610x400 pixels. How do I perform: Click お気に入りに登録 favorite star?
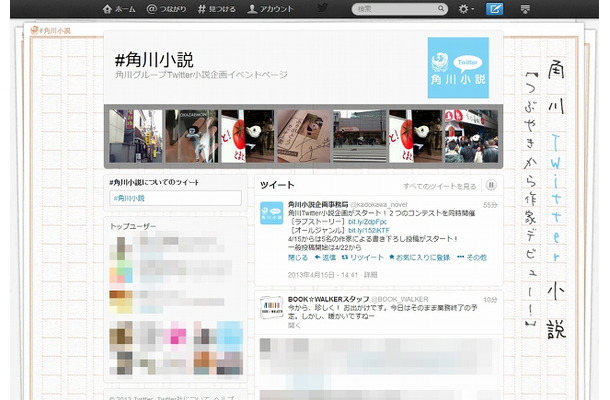point(419,258)
